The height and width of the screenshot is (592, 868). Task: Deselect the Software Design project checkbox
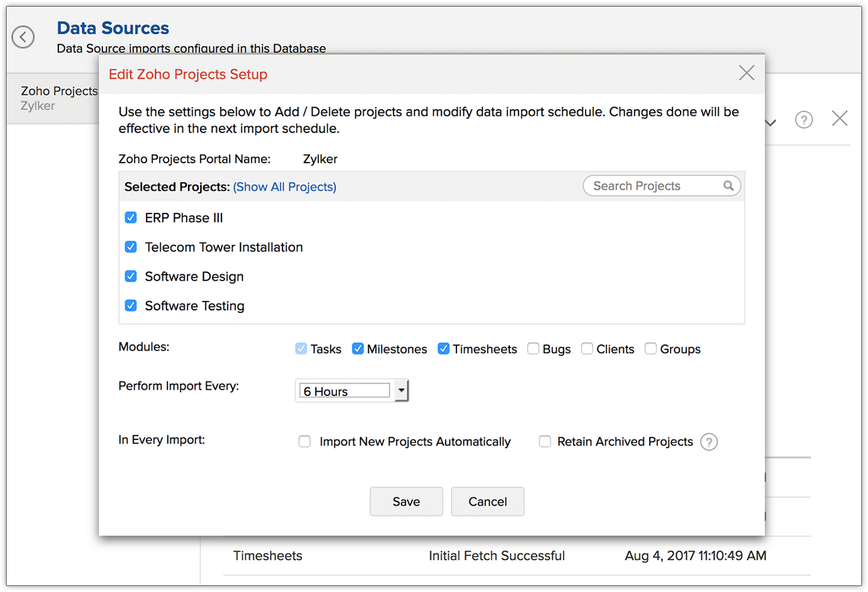coord(131,276)
